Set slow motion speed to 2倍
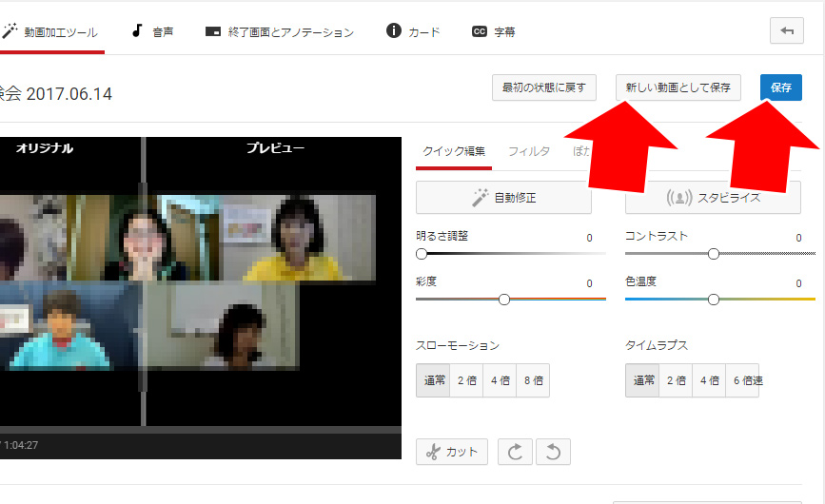Image resolution: width=825 pixels, height=504 pixels. click(466, 380)
